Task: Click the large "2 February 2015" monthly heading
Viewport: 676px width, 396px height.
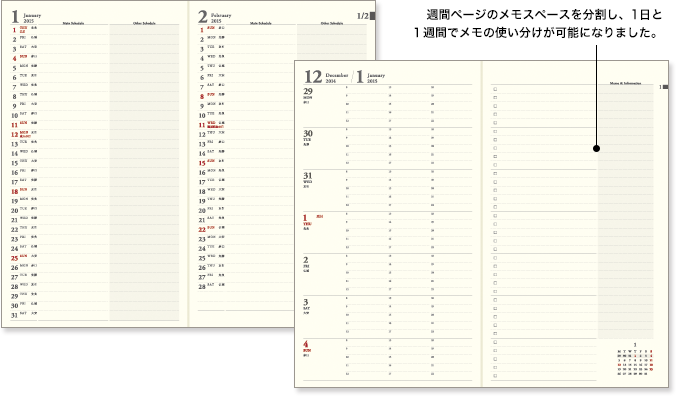Action: point(214,17)
